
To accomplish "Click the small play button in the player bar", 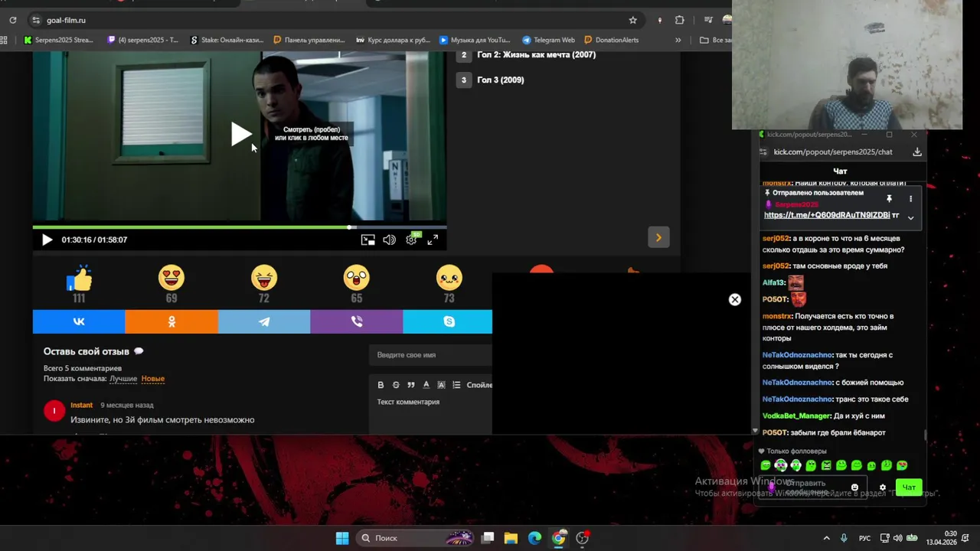I will [47, 240].
